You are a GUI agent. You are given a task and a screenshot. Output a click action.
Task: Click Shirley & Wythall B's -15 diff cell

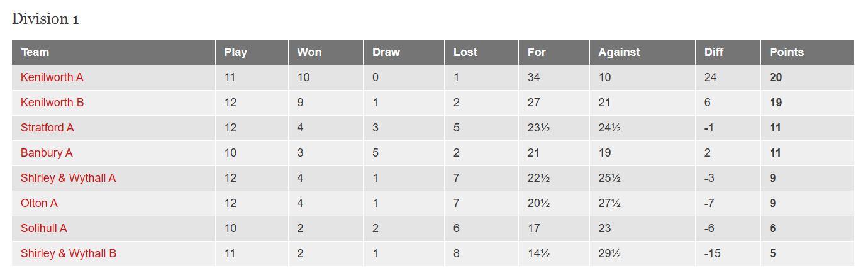(728, 253)
